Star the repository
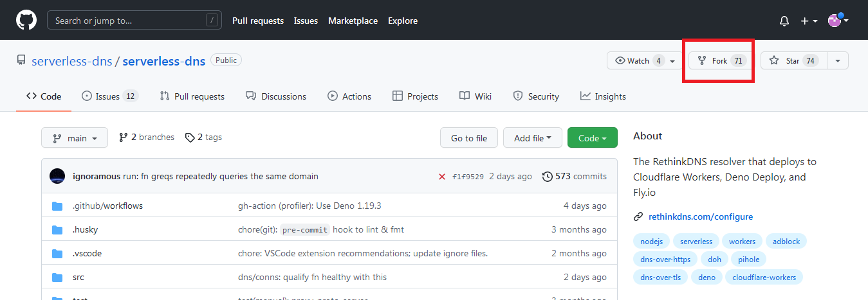Screen dimensions: 868x300 coord(793,60)
